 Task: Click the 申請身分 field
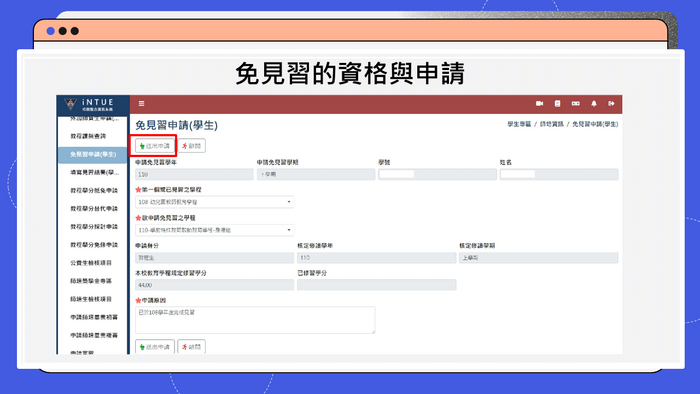coord(214,258)
